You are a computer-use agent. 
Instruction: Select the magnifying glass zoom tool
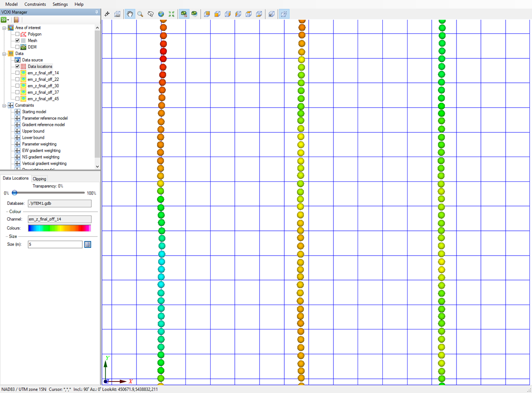coord(140,14)
